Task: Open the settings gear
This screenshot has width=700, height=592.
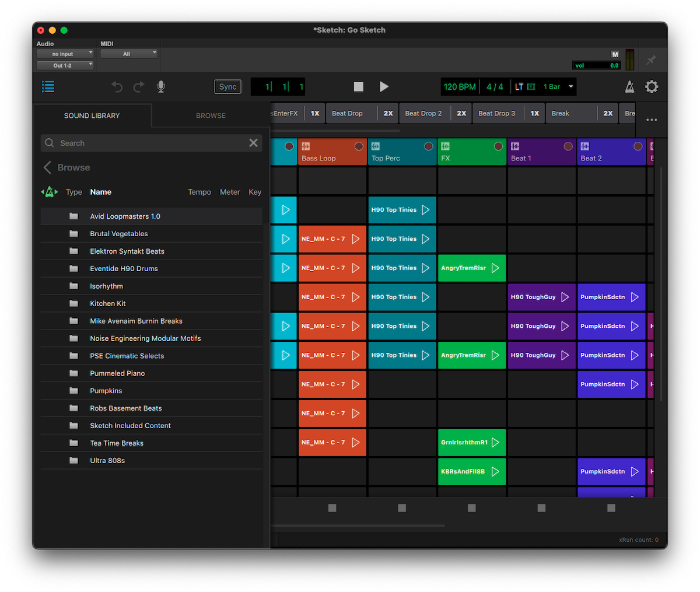Action: (x=652, y=86)
